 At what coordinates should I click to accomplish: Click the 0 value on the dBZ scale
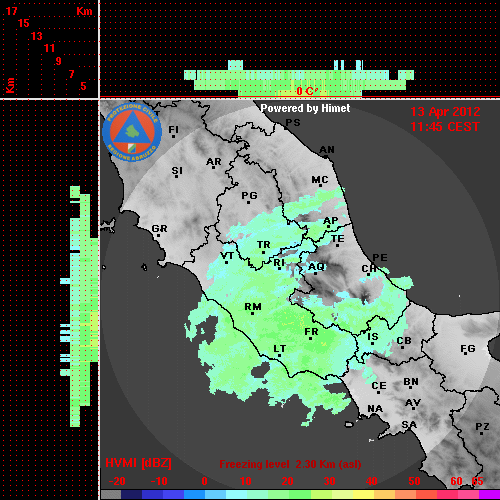pos(204,481)
